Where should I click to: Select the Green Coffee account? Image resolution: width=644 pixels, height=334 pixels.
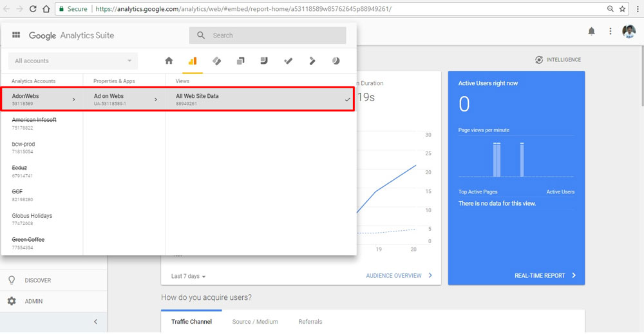point(42,243)
